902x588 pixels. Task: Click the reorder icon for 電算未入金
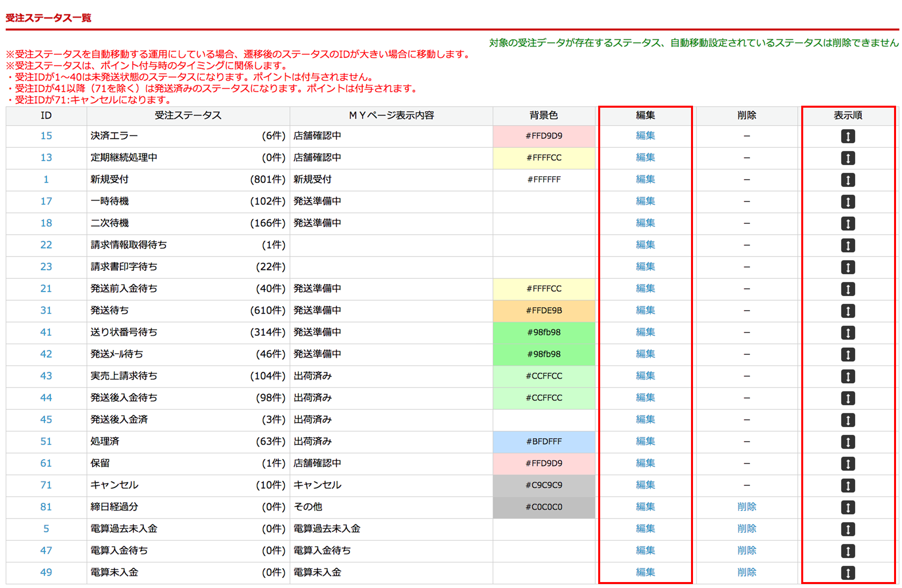click(x=847, y=573)
